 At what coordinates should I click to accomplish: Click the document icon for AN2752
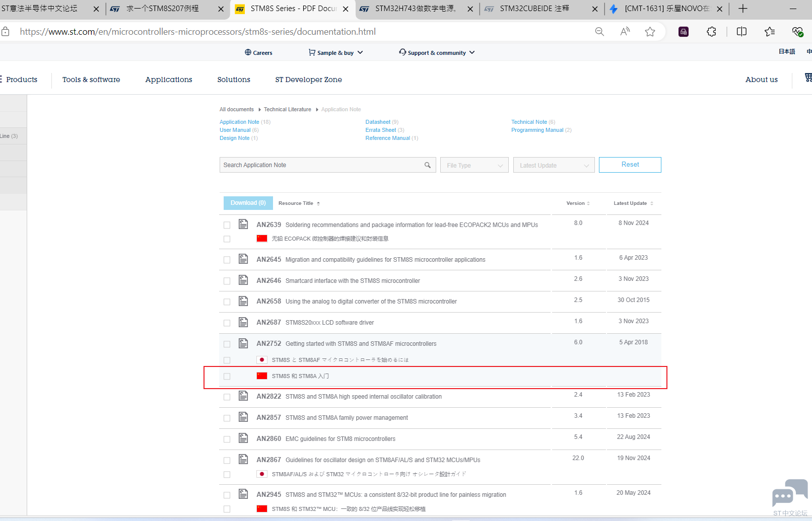[243, 343]
